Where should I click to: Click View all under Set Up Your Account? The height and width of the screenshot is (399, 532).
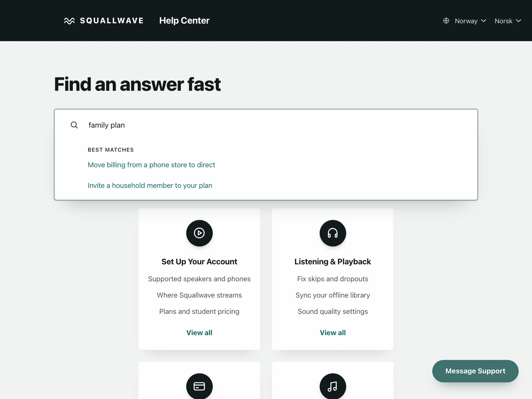(x=199, y=333)
